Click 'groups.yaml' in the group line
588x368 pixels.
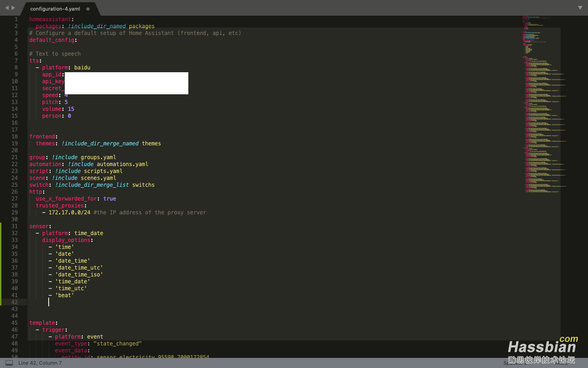coord(98,157)
